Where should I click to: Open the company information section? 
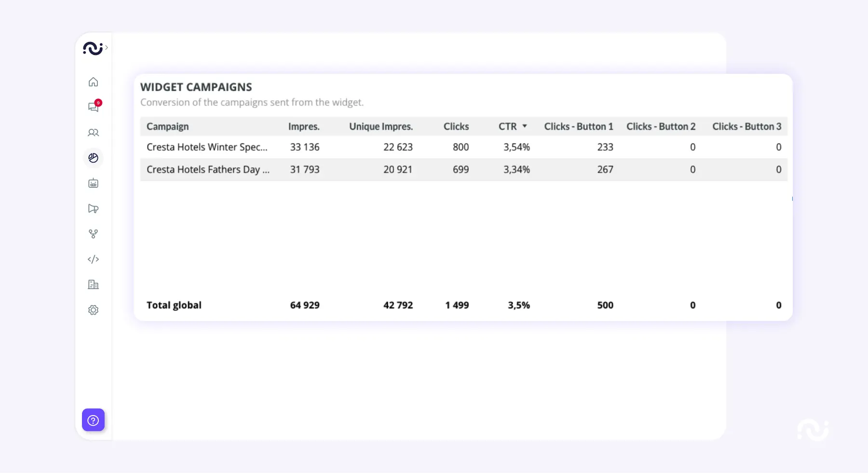[93, 284]
